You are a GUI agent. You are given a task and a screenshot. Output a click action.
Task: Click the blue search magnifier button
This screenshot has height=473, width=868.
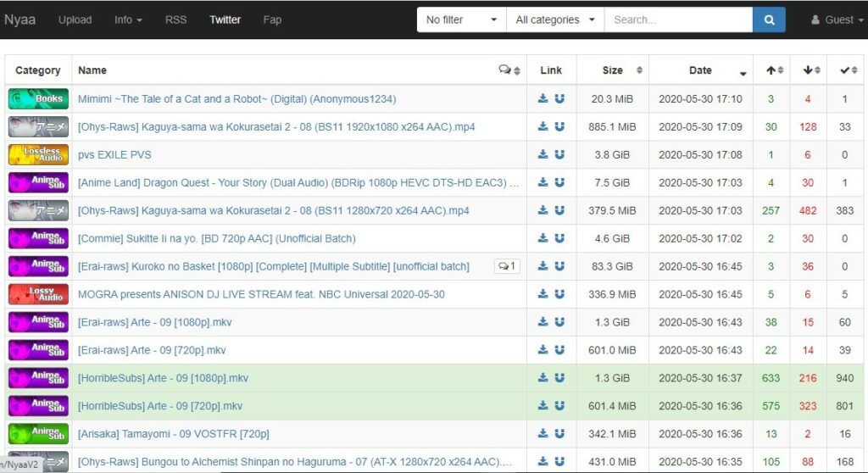click(769, 20)
